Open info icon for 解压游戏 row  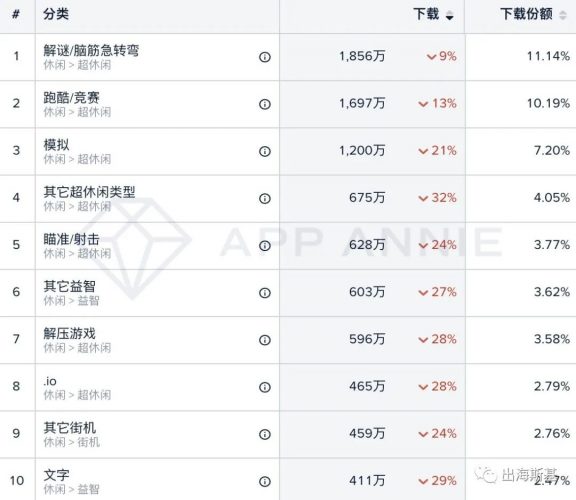(265, 340)
